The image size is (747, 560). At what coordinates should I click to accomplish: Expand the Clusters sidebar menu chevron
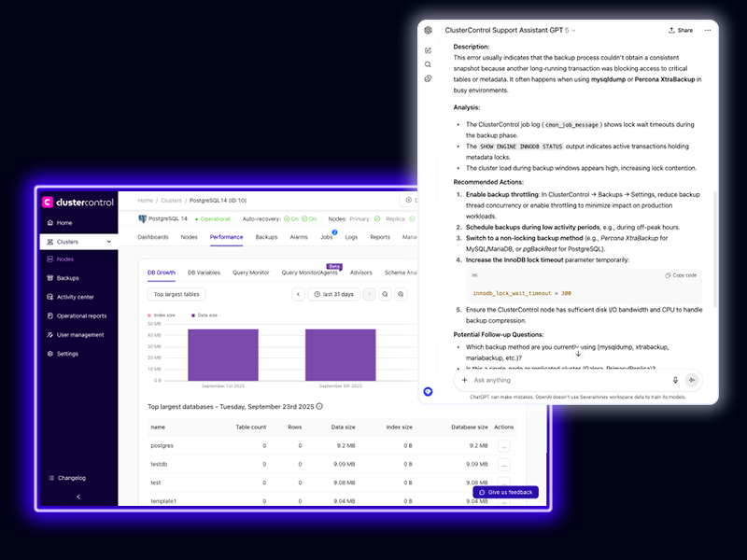pyautogui.click(x=109, y=242)
